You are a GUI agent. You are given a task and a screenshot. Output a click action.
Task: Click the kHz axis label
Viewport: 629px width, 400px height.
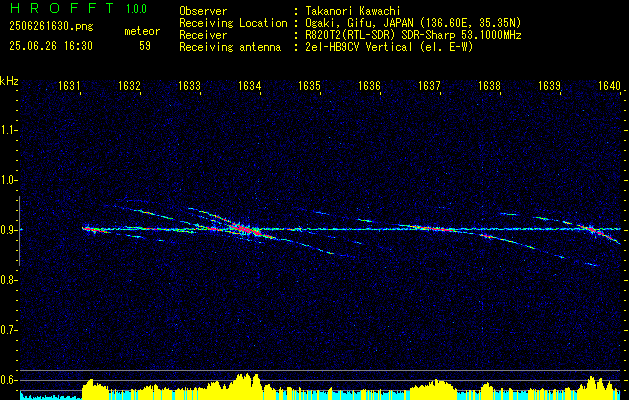click(10, 81)
